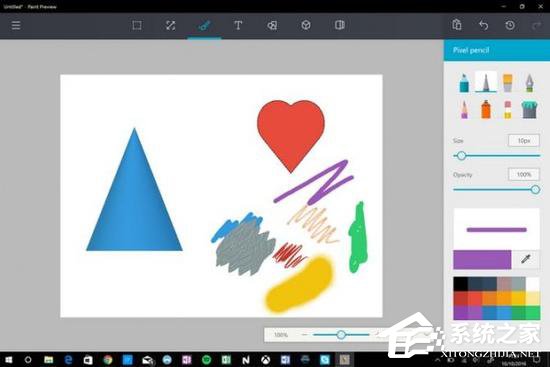Viewport: 550px width, 367px height.
Task: Select the calligraphy pen nib tool
Action: tap(529, 83)
